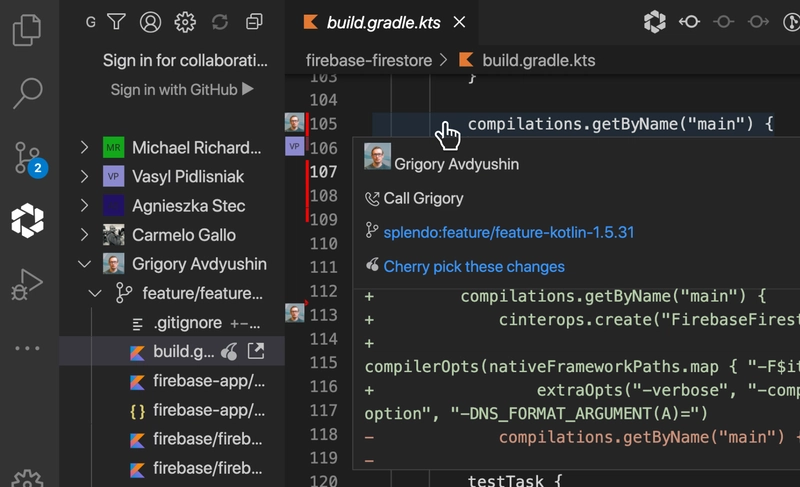Click Sign in with GitHub

pos(182,90)
